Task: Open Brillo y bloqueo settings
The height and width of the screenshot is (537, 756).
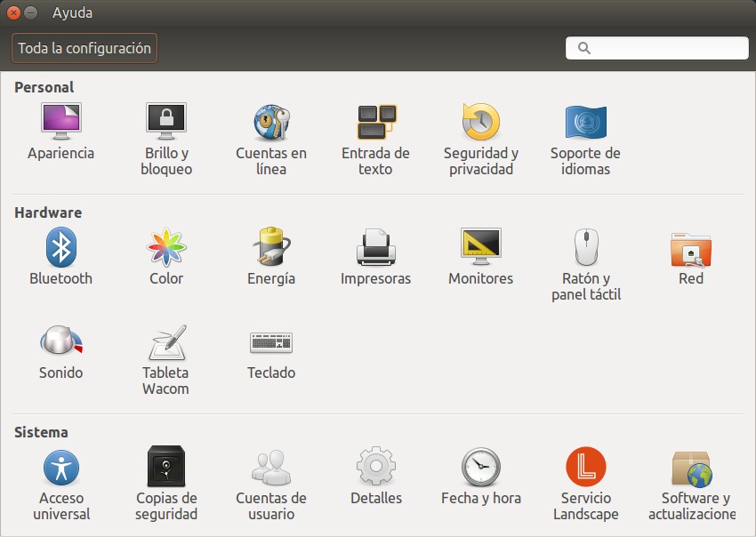Action: pos(165,123)
